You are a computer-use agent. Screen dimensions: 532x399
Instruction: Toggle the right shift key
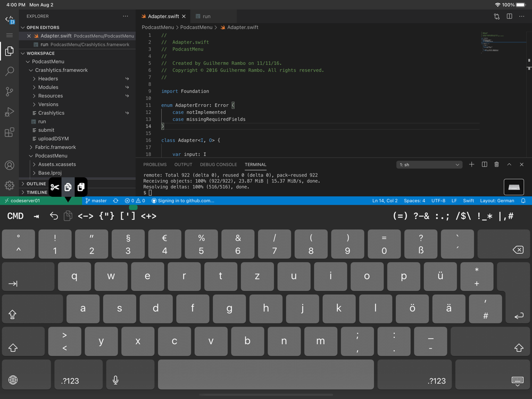[491, 342]
